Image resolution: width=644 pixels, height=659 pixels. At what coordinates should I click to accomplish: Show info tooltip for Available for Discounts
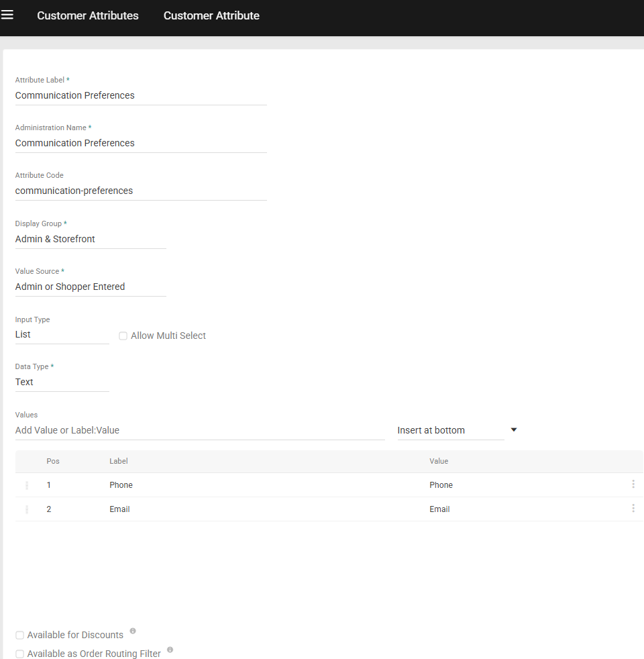(133, 631)
